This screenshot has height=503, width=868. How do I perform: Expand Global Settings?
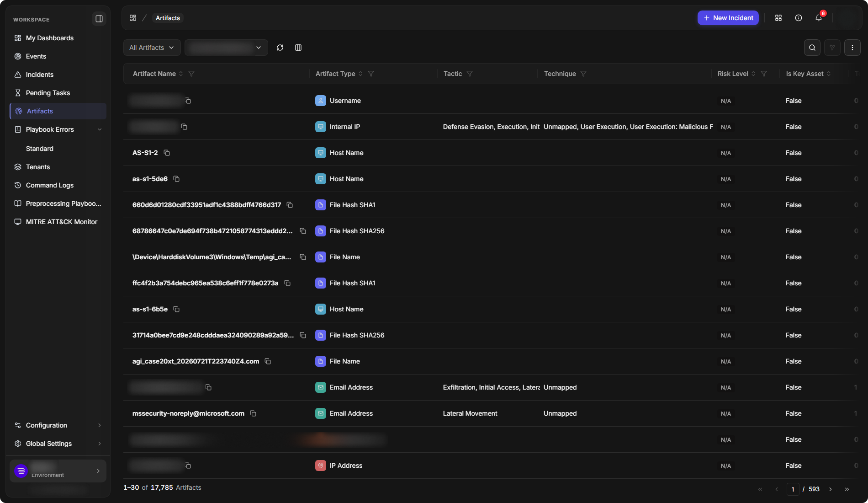tap(58, 444)
